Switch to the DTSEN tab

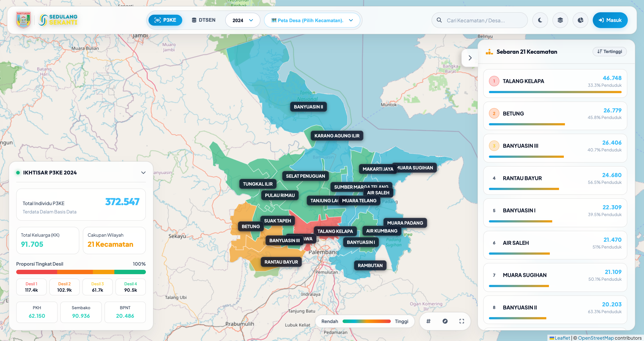203,20
